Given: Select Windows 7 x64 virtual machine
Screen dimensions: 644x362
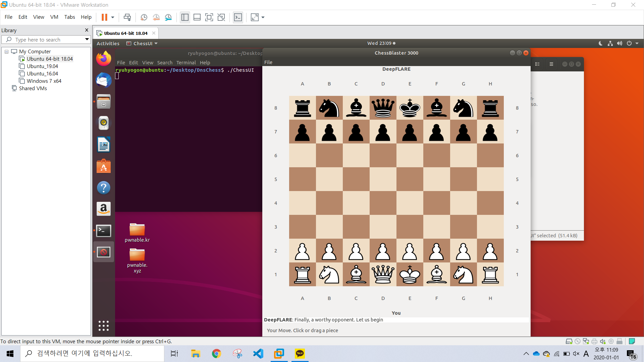Looking at the screenshot, I should pos(44,81).
